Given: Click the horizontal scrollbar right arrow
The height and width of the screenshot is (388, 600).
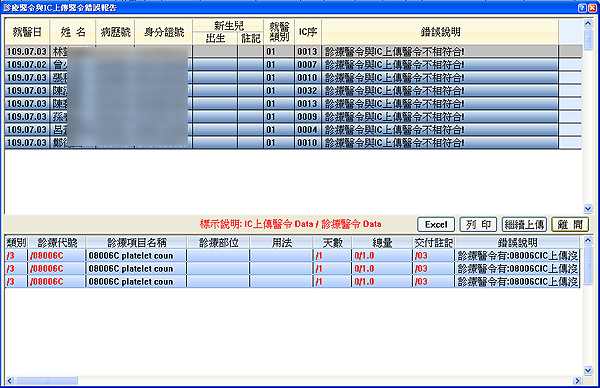Looking at the screenshot, I should click(577, 381).
